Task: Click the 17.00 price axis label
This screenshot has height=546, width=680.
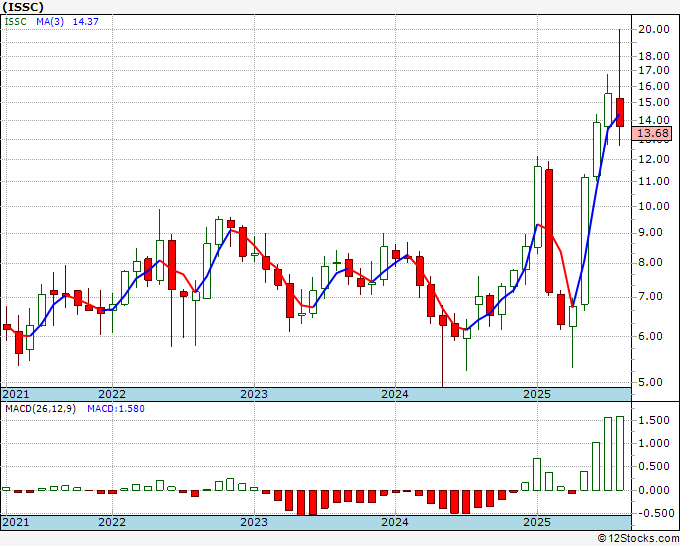Action: [x=654, y=70]
